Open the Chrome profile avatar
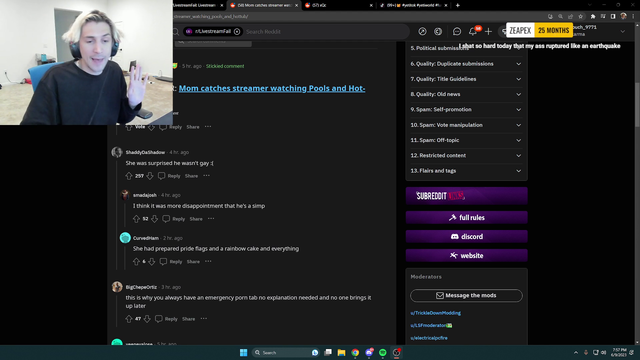This screenshot has width=640, height=360. 623,16
